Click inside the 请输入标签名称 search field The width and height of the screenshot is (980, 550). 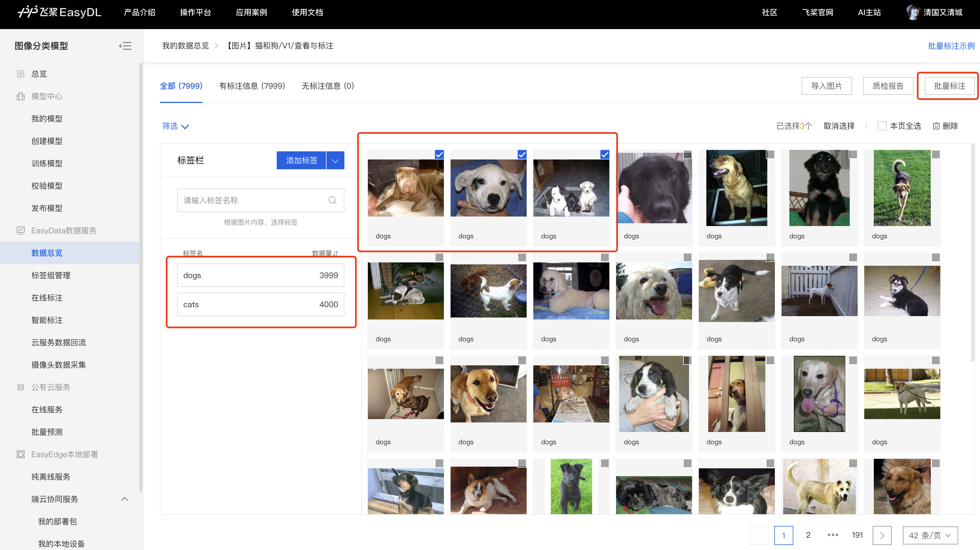261,200
